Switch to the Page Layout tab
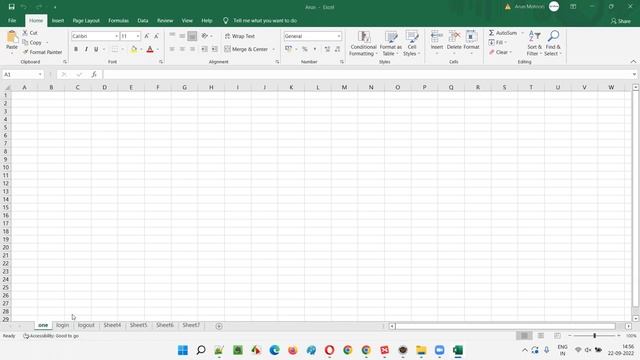Viewport: 640px width, 360px height. [x=86, y=20]
